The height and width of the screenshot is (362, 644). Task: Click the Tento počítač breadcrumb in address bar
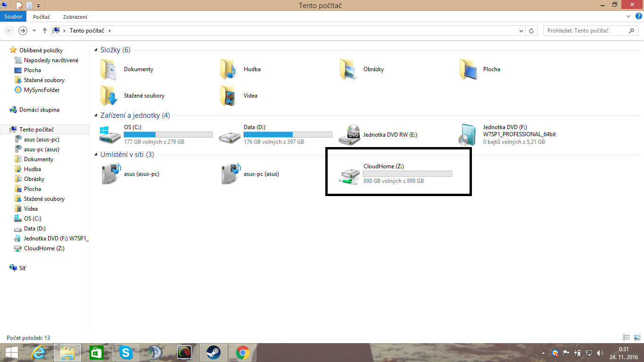click(x=88, y=31)
